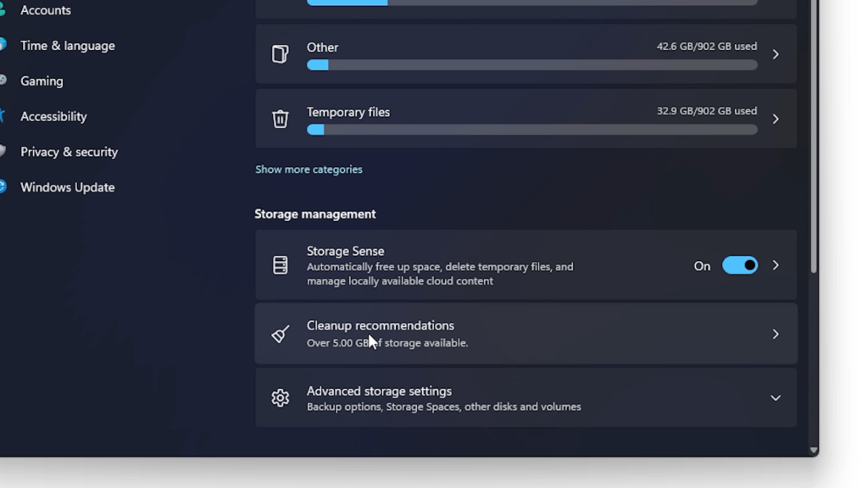868x488 pixels.
Task: Click the partially visible top usage bar
Action: coord(532,3)
